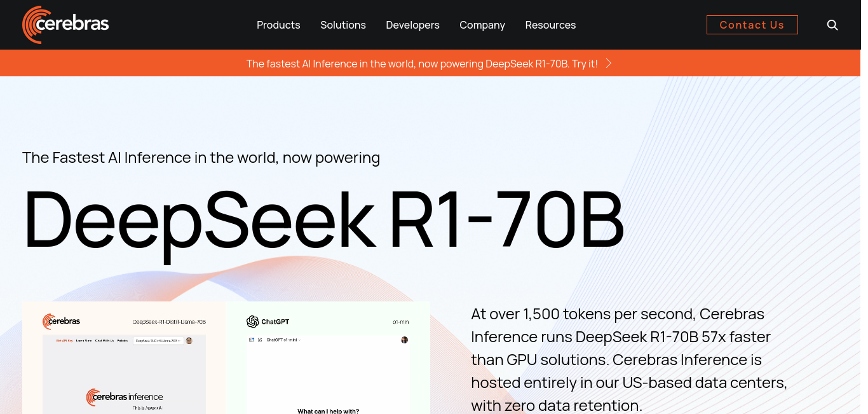Open the Solutions navigation menu
Image resolution: width=868 pixels, height=414 pixels.
click(x=343, y=25)
